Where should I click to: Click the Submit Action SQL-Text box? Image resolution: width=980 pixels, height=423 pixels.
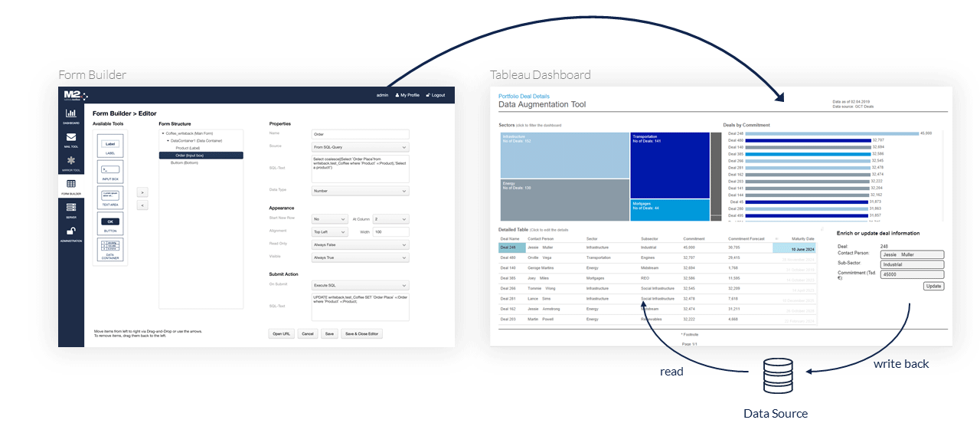[x=361, y=307]
